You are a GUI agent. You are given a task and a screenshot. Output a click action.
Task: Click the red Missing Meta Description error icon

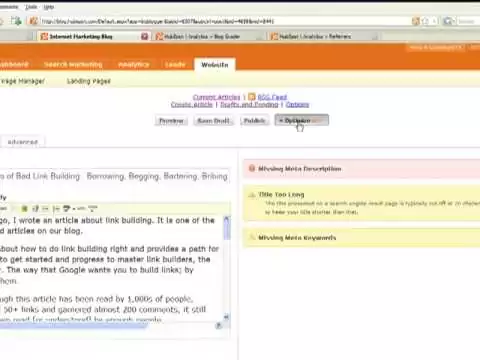(x=252, y=169)
